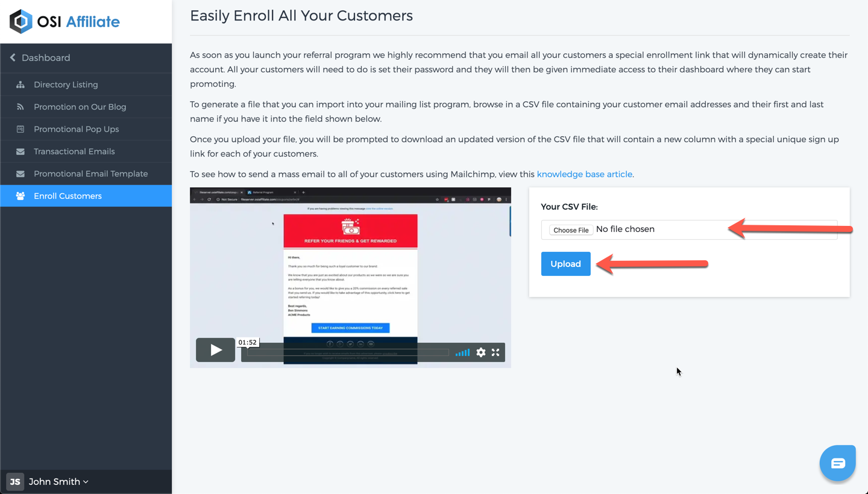Toggle video fullscreen icon
This screenshot has height=494, width=868.
[x=495, y=352]
